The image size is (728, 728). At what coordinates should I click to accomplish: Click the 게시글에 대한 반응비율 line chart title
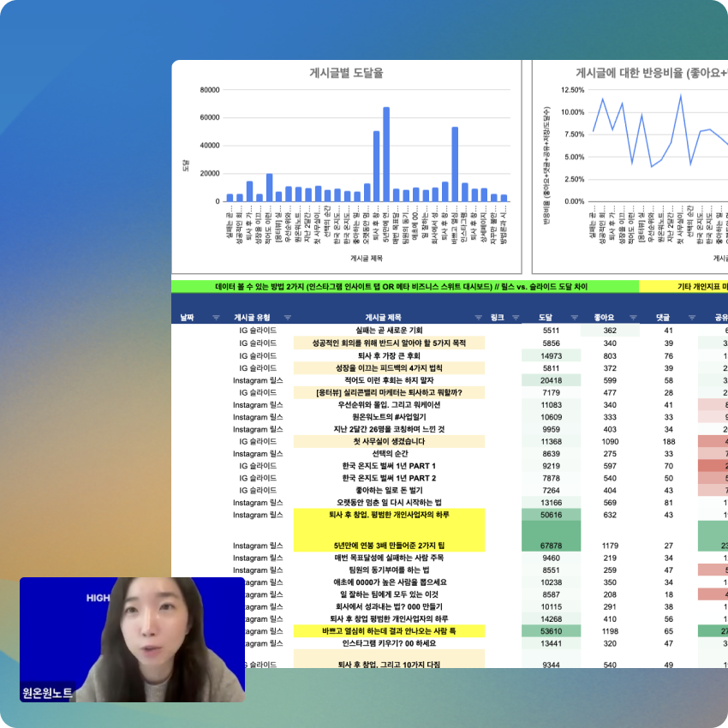(652, 73)
